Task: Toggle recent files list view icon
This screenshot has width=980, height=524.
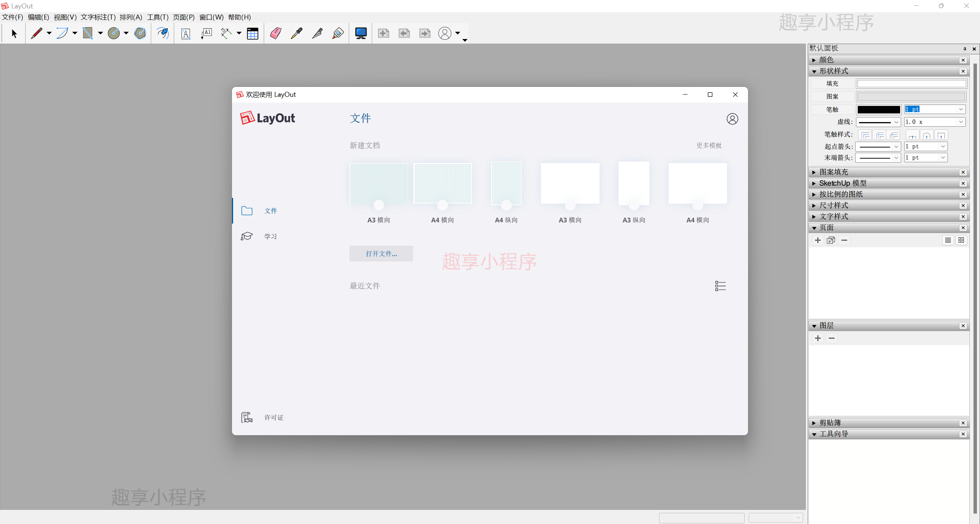Action: 720,286
